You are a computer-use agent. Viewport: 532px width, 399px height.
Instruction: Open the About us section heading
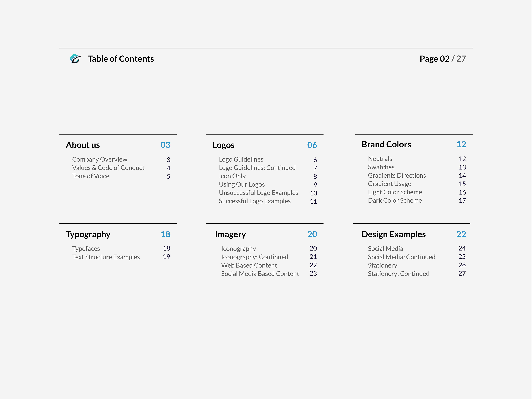point(83,145)
